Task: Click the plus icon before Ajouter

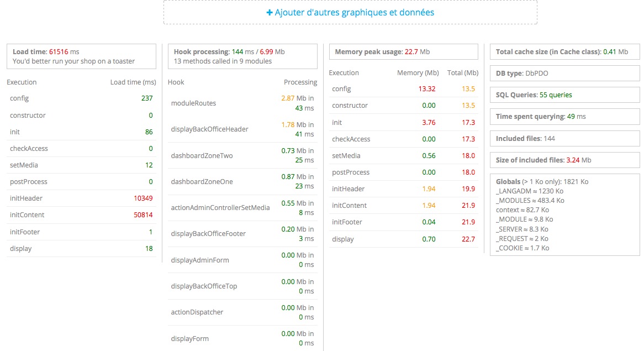Action: (x=270, y=13)
